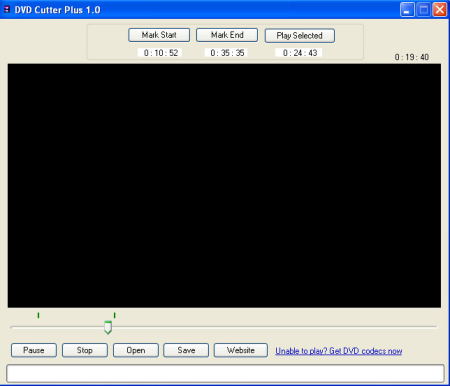The height and width of the screenshot is (386, 450).
Task: Select the start time value 0 : 10 : 52
Action: [160, 53]
